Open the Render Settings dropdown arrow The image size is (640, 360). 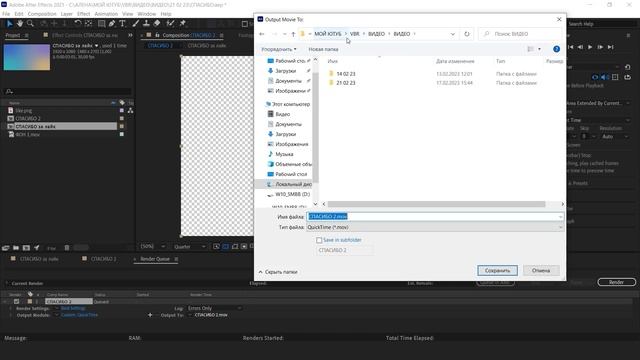[56, 308]
